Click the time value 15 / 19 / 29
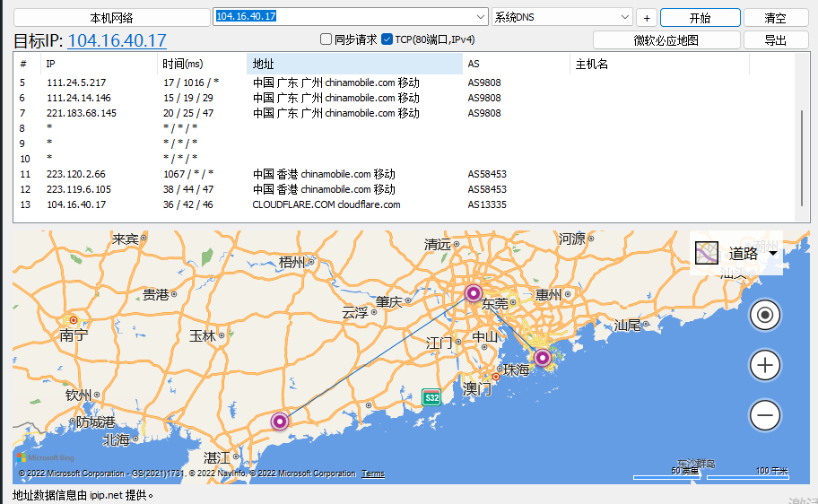 [x=188, y=98]
